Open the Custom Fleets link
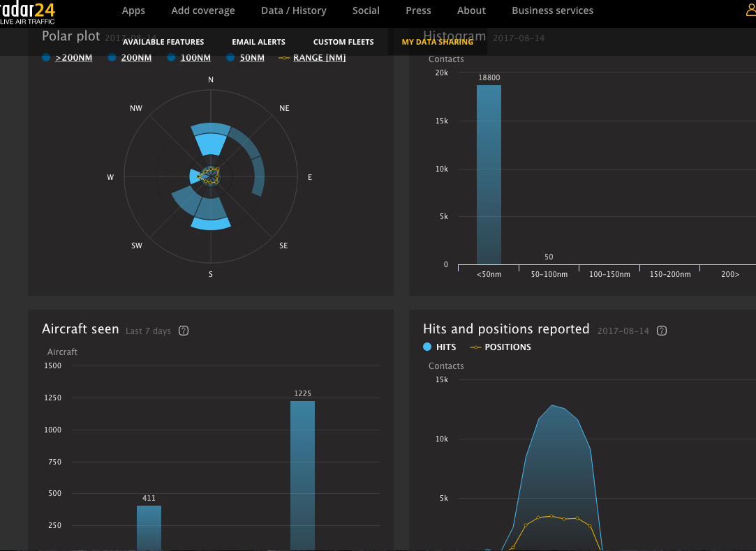Viewport: 756px width, 551px height. coord(343,42)
